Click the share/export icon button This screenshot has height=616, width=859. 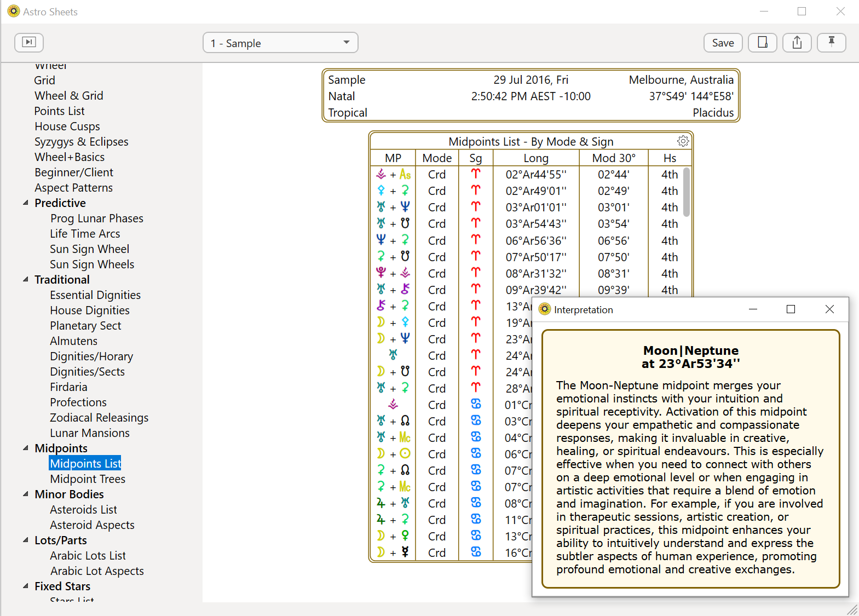point(797,42)
